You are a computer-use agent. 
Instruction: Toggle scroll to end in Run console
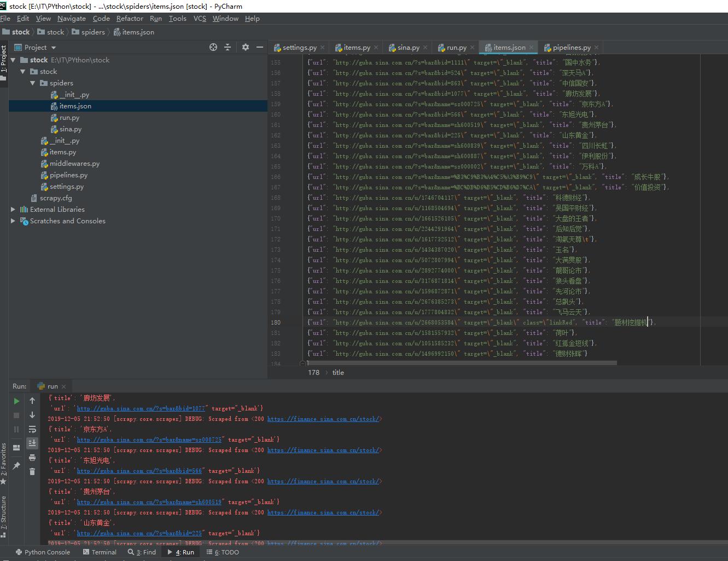[x=32, y=443]
